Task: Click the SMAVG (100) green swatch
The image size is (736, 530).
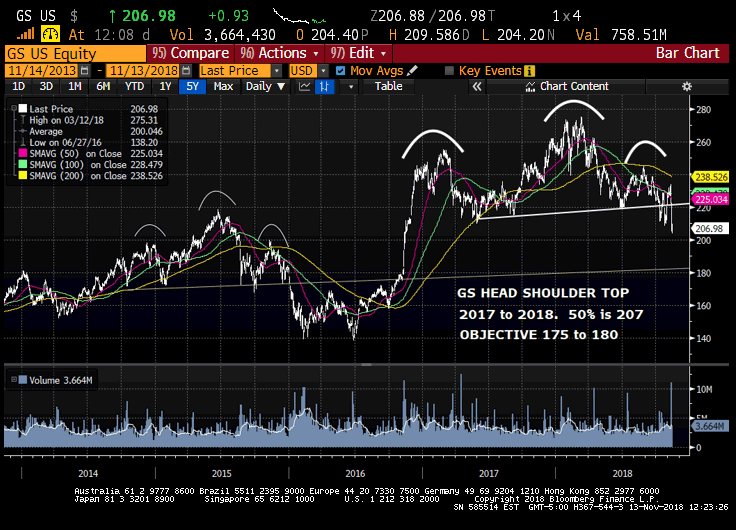Action: pyautogui.click(x=23, y=165)
